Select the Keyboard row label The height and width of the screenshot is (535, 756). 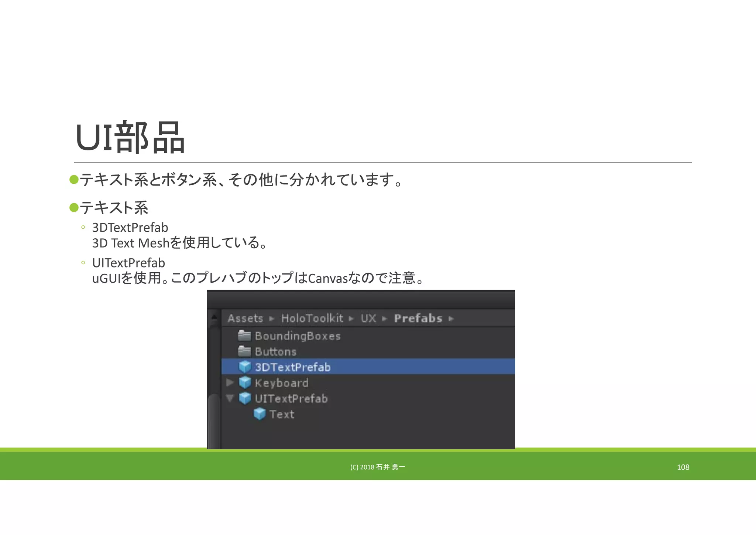point(282,383)
